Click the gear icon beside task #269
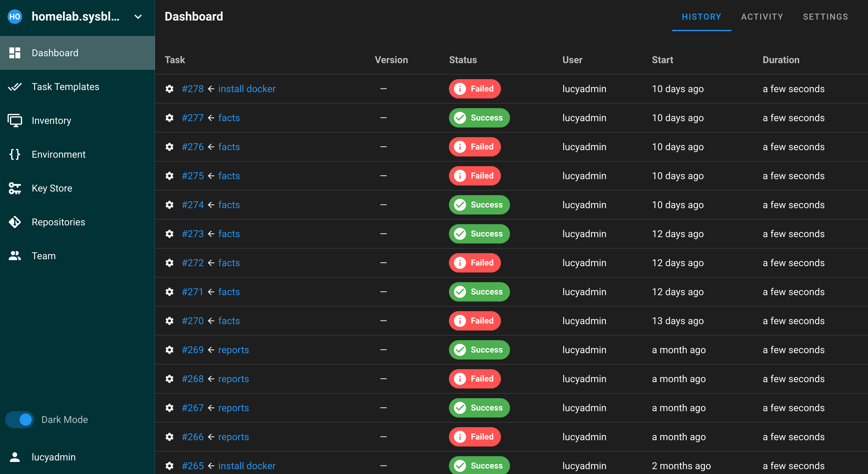The height and width of the screenshot is (474, 868). 169,350
